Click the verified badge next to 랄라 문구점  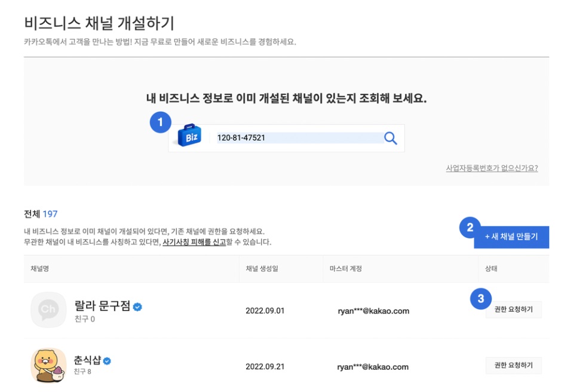tap(137, 307)
